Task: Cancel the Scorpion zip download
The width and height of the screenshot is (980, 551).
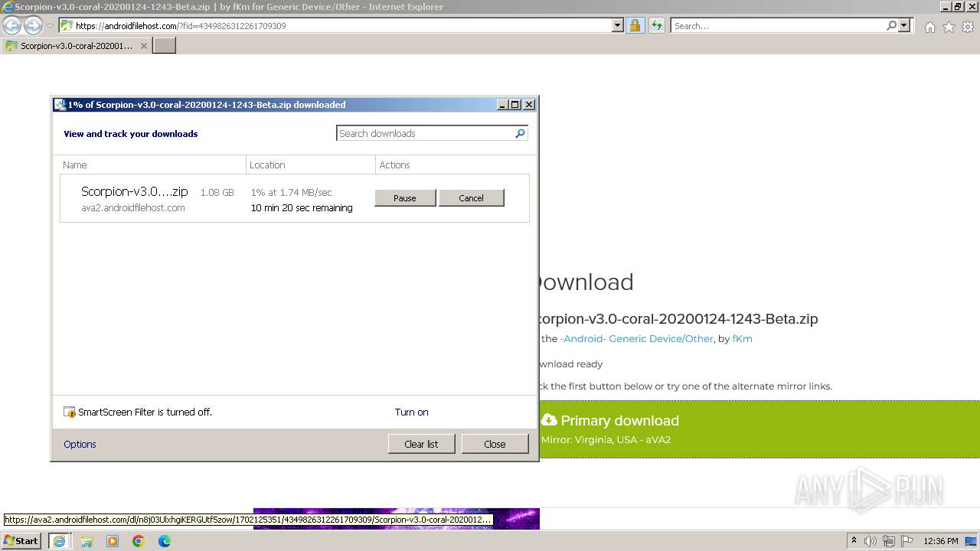Action: pyautogui.click(x=471, y=198)
